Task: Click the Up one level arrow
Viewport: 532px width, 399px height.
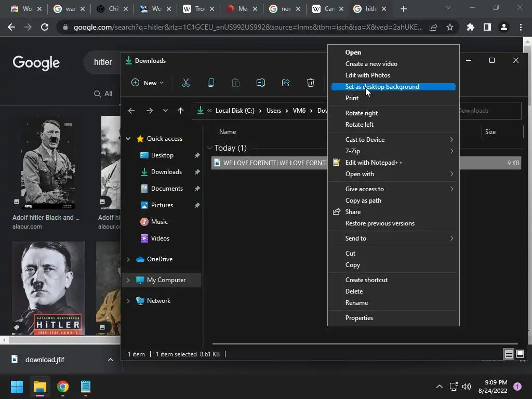Action: click(x=180, y=111)
